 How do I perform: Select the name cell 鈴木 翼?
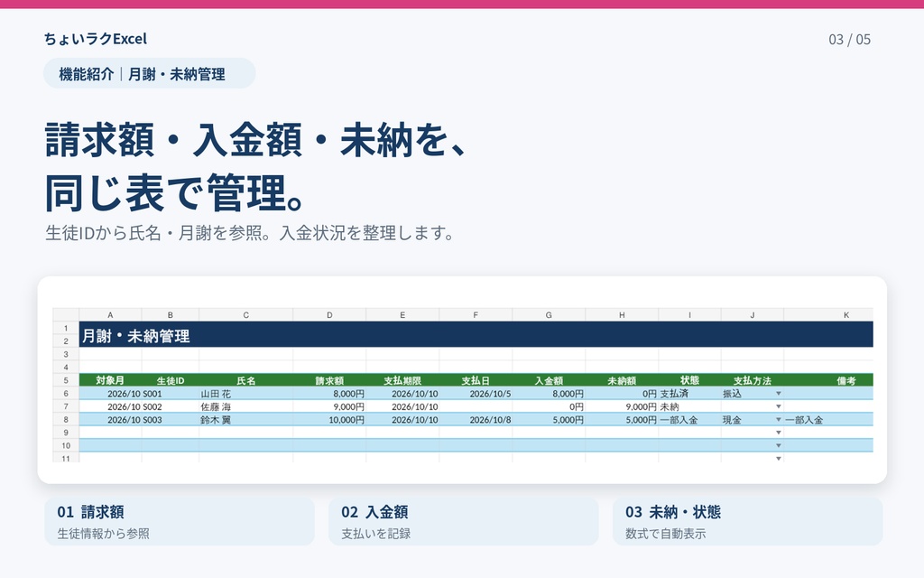(x=245, y=420)
